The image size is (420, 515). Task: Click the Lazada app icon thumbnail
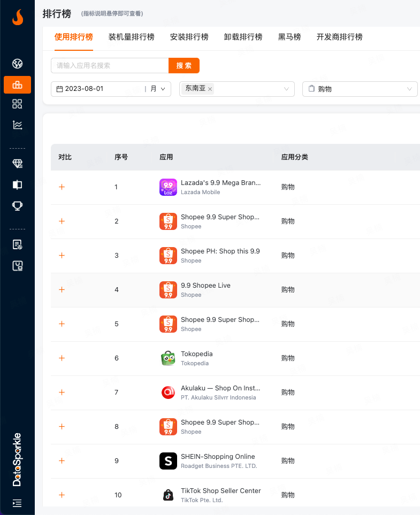click(168, 187)
